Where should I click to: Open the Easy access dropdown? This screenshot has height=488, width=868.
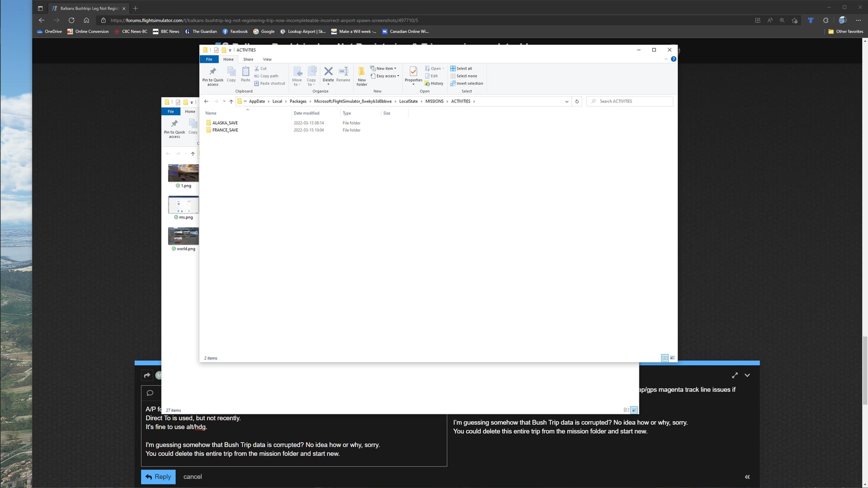386,76
